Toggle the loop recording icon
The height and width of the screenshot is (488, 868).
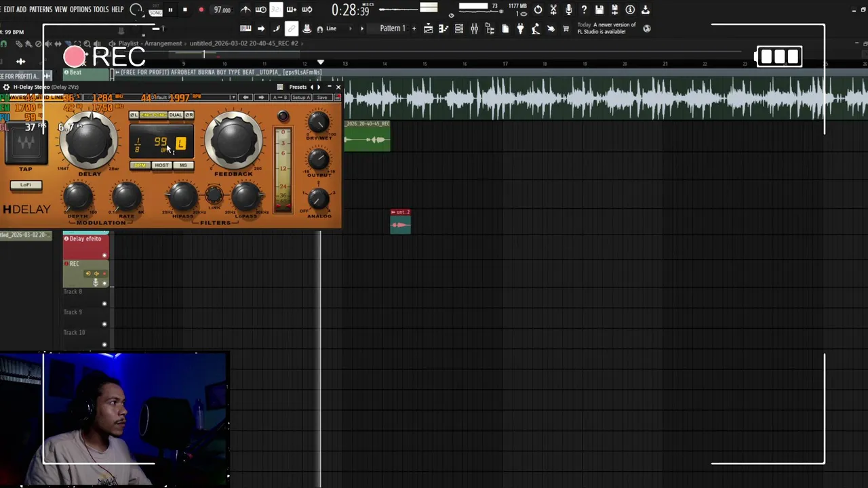307,9
